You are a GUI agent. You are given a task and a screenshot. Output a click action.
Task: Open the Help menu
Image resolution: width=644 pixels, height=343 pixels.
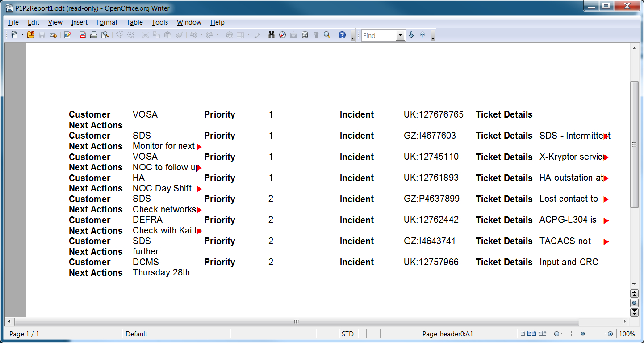[x=217, y=22]
